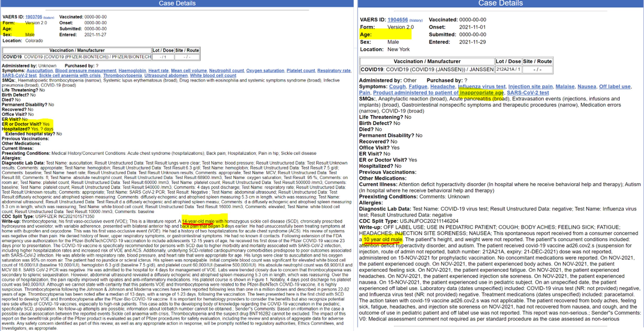This screenshot has width=644, height=331.
Task: Open Thrombocytopenia symptom link
Action: pyautogui.click(x=122, y=75)
